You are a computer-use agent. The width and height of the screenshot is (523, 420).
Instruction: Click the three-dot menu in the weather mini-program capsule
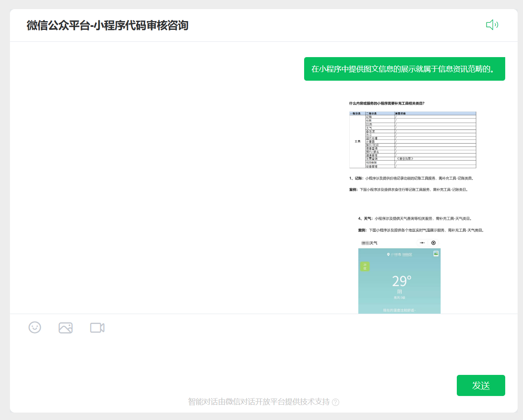(422, 242)
